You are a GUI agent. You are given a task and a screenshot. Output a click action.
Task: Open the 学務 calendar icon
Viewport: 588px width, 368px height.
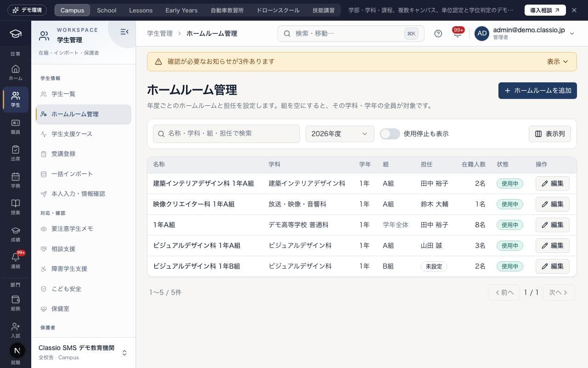click(16, 180)
